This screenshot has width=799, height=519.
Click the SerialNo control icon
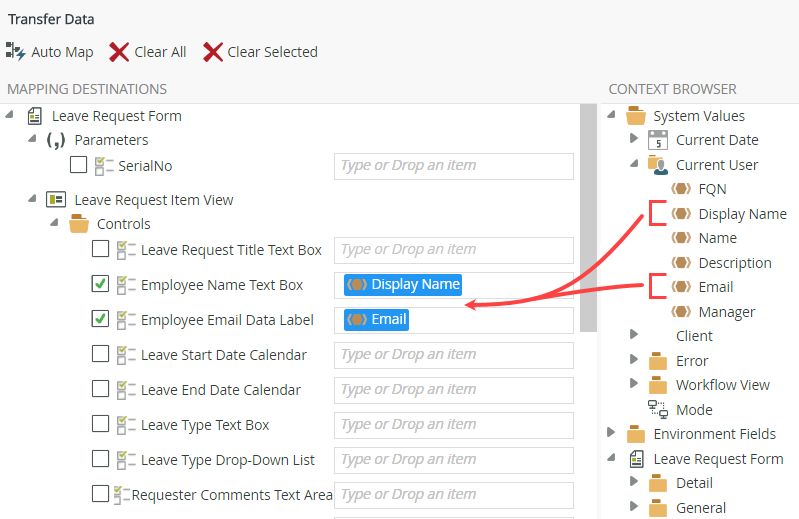point(104,166)
